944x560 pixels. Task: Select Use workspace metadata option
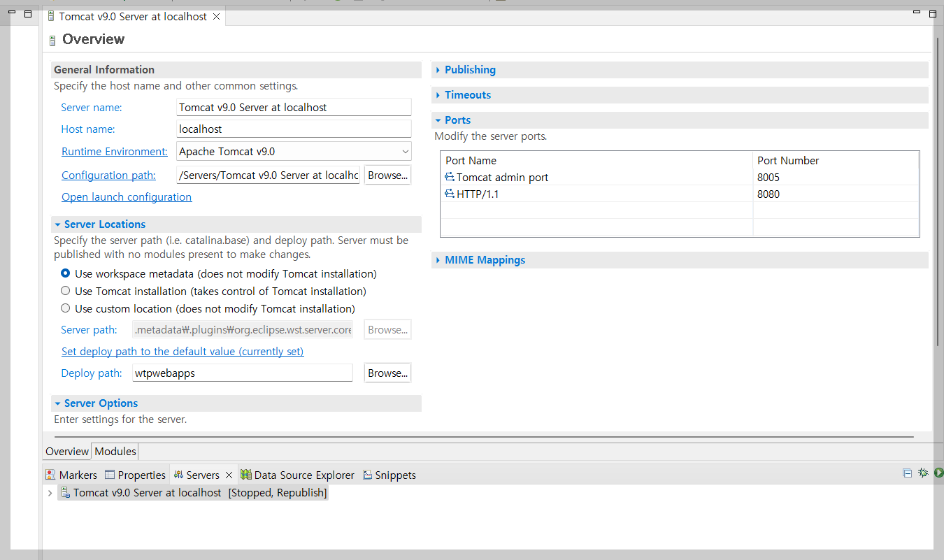pos(65,273)
